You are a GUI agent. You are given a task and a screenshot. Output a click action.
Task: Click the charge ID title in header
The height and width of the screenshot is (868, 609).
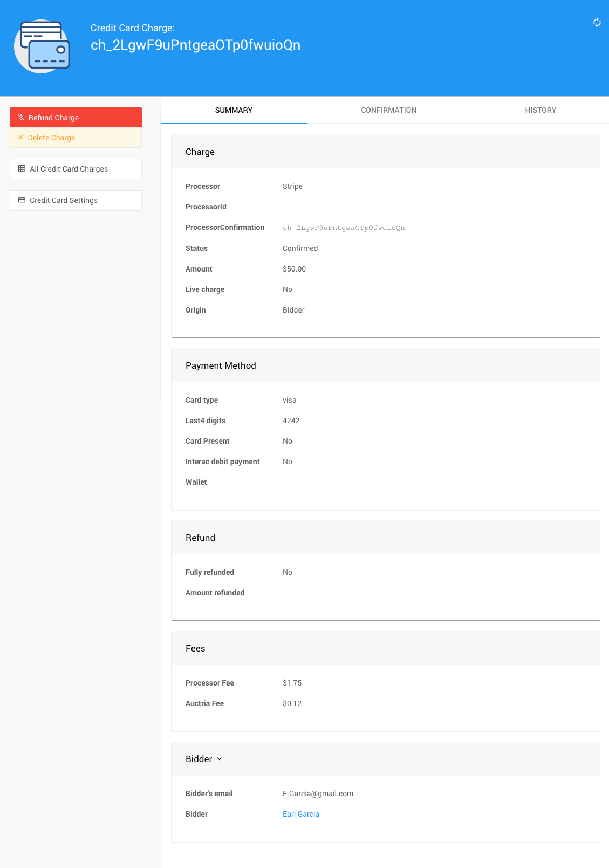(195, 45)
